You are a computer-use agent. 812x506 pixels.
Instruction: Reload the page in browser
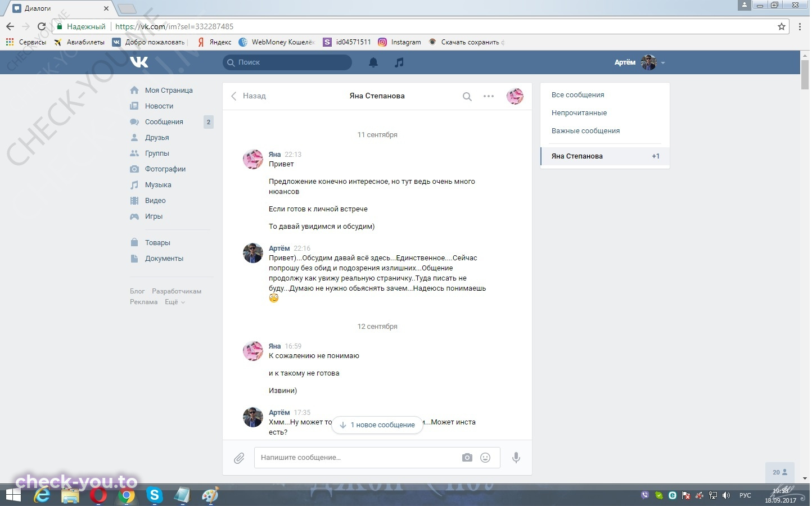41,26
